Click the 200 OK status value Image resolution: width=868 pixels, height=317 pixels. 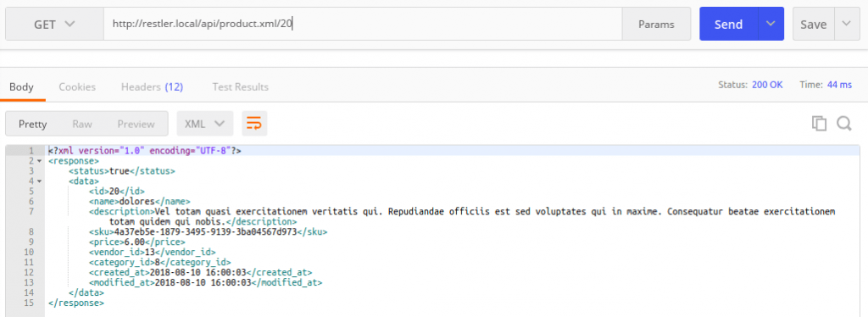(767, 86)
